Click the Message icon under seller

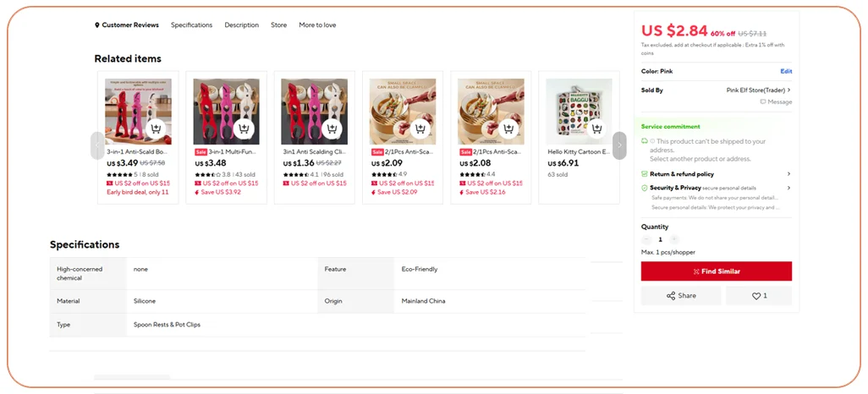coord(776,101)
